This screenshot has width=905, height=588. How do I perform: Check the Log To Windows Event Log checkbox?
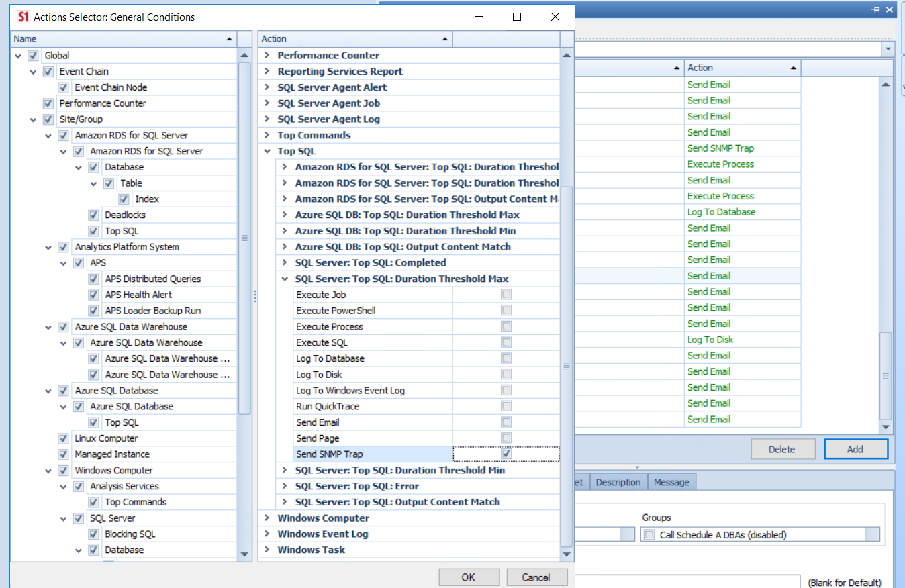(x=506, y=391)
